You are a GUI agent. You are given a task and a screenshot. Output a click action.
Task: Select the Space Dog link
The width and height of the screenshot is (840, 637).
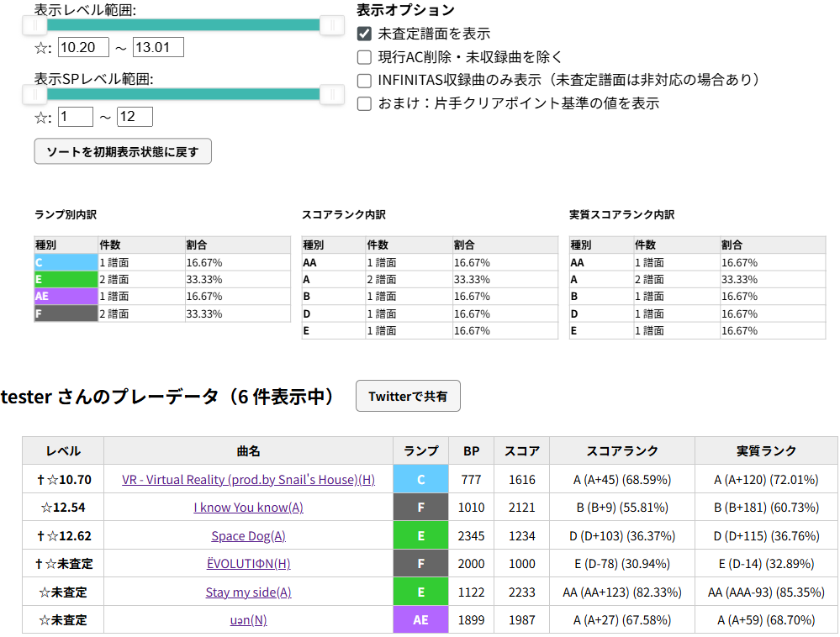[248, 535]
